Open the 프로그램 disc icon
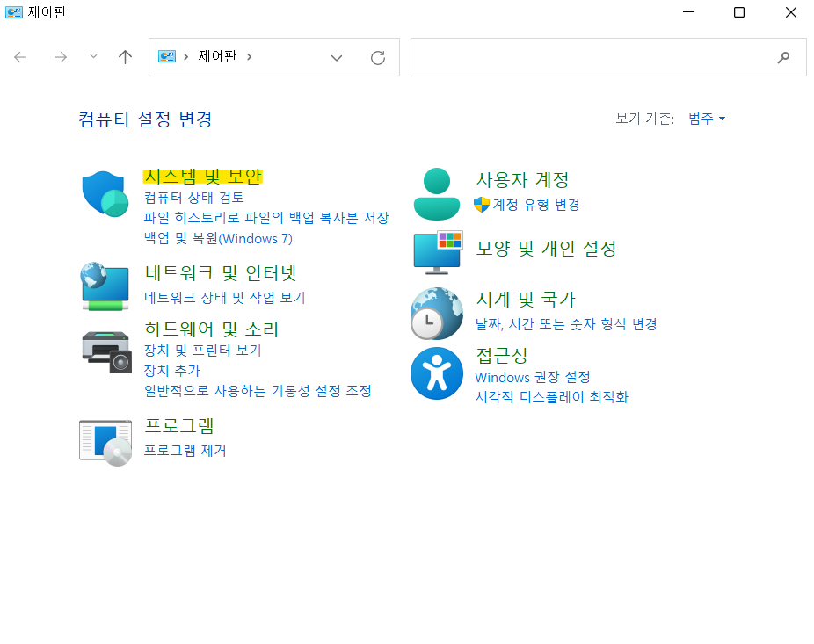The height and width of the screenshot is (644, 814). coord(105,443)
